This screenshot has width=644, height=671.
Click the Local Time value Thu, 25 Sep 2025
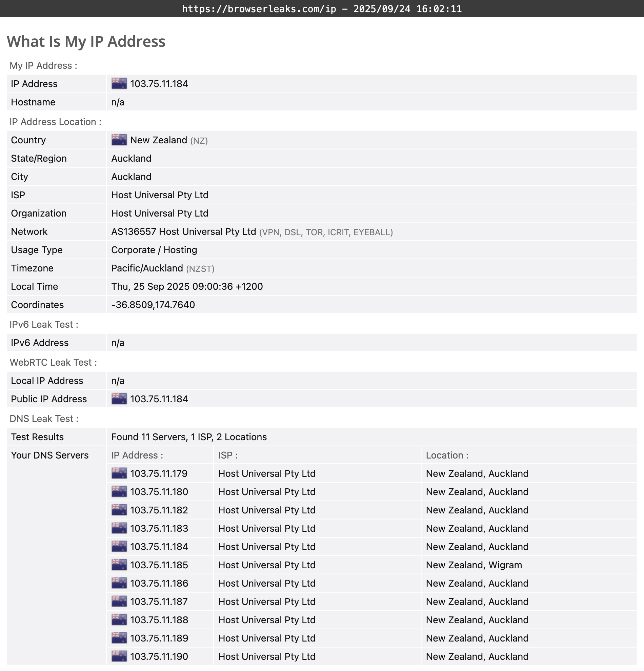click(187, 287)
